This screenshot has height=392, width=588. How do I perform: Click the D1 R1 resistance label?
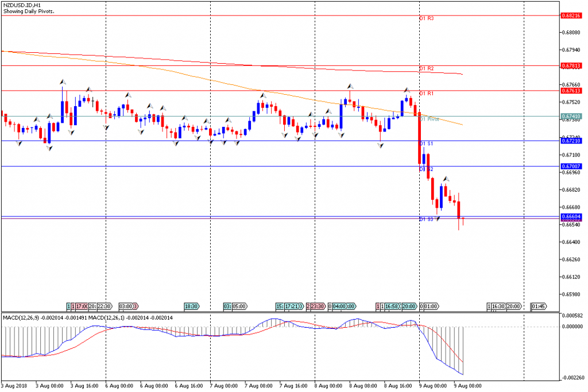click(426, 93)
